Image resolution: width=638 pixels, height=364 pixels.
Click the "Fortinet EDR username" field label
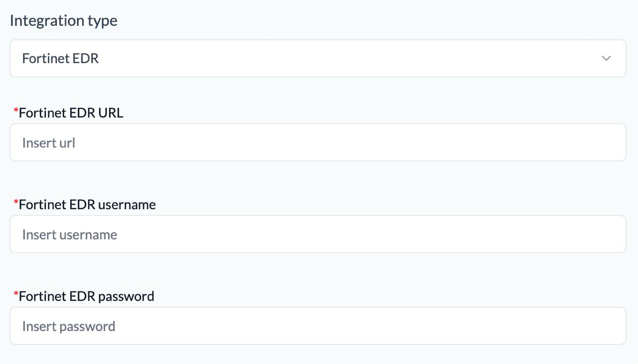point(87,205)
